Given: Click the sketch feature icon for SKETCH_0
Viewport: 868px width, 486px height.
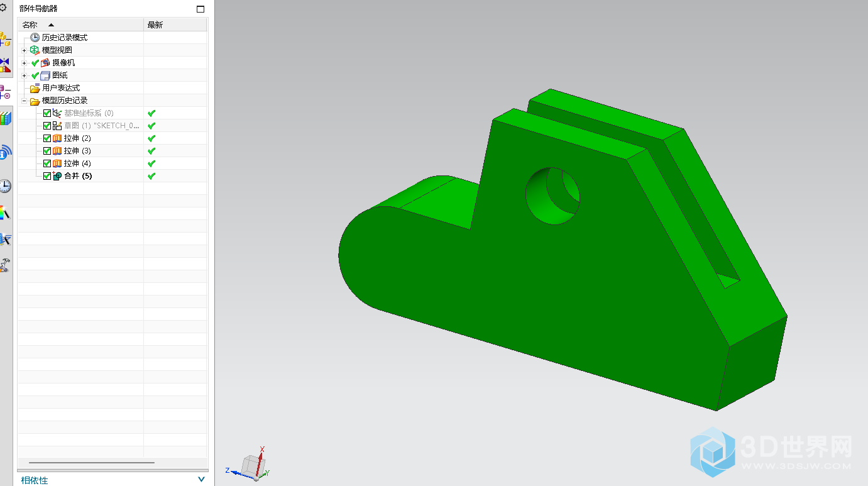Looking at the screenshot, I should tap(57, 126).
